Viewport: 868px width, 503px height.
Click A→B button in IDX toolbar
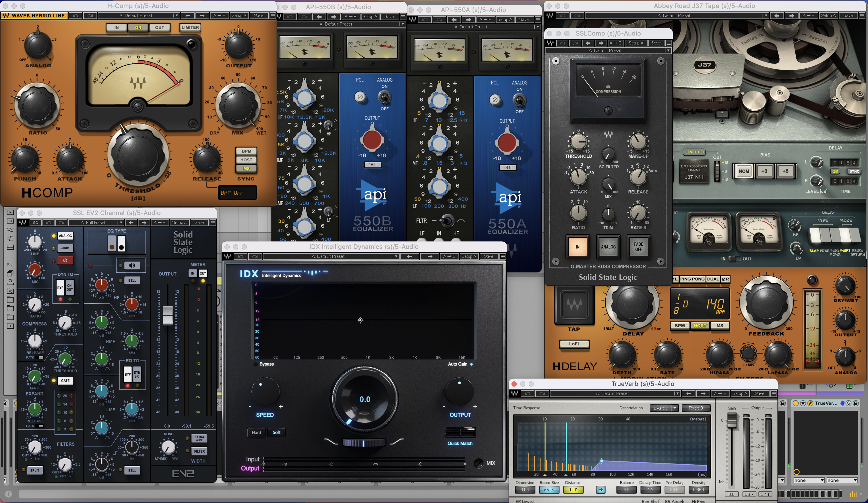click(449, 256)
